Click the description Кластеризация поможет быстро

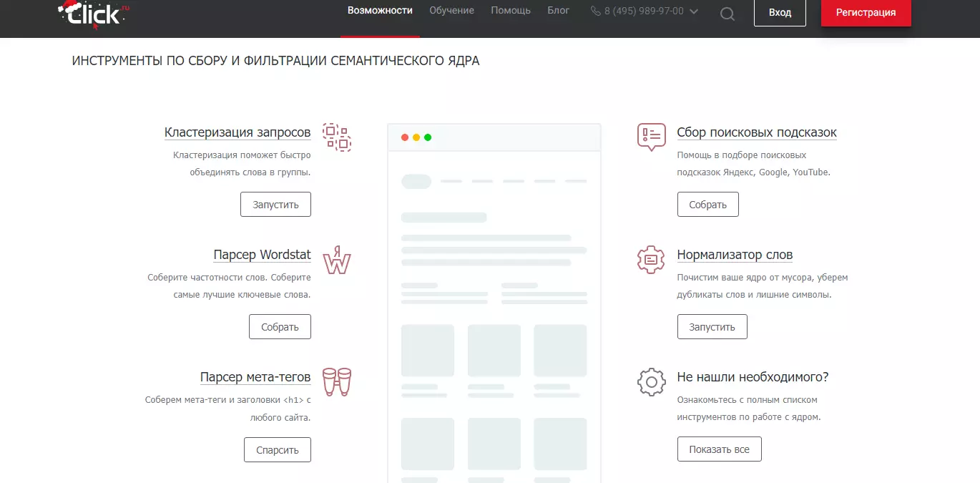(242, 163)
